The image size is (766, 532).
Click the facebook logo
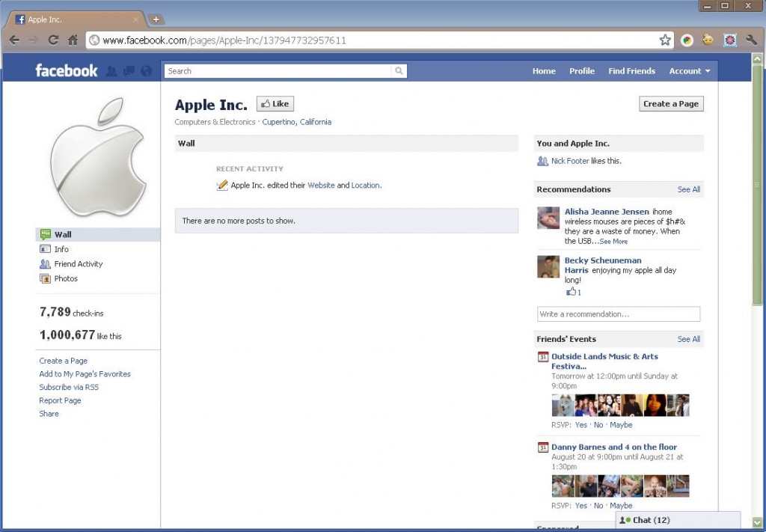[67, 71]
